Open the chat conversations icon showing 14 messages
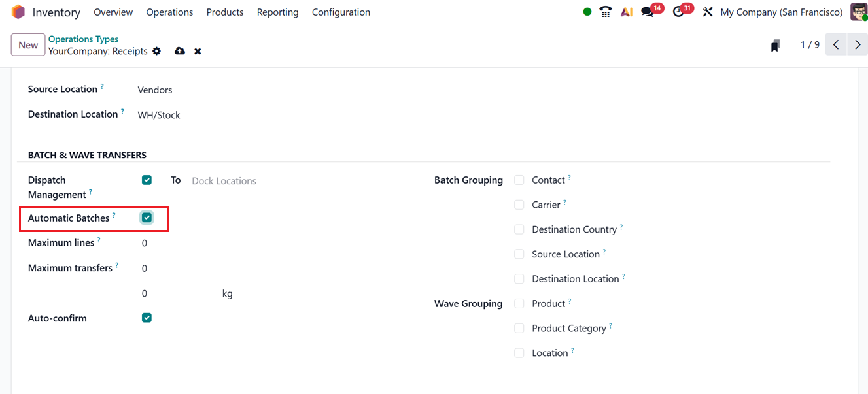The height and width of the screenshot is (394, 868). 648,11
